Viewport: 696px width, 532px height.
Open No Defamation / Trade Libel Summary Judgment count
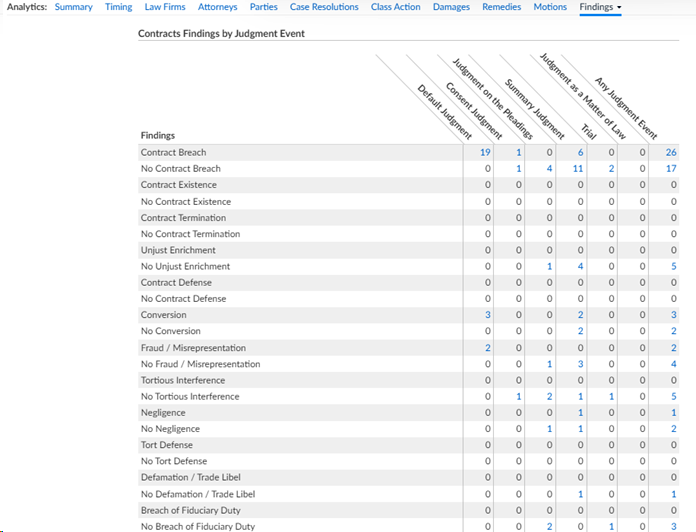(x=580, y=494)
